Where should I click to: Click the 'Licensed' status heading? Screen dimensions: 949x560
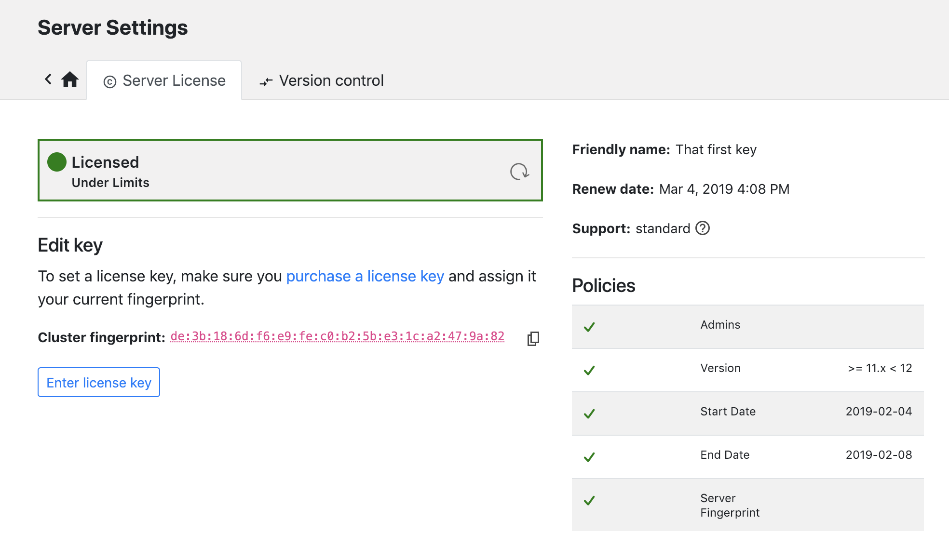click(105, 162)
